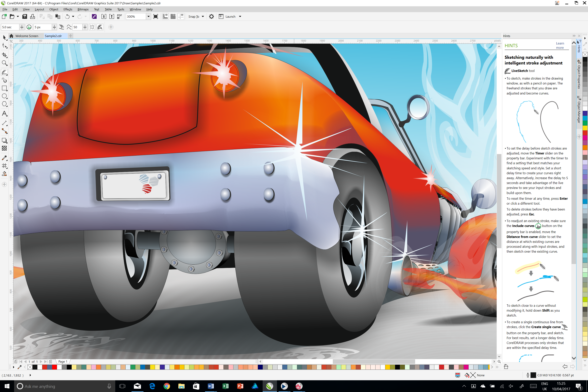
Task: Toggle Bounding box button on property bar
Action: [92, 27]
